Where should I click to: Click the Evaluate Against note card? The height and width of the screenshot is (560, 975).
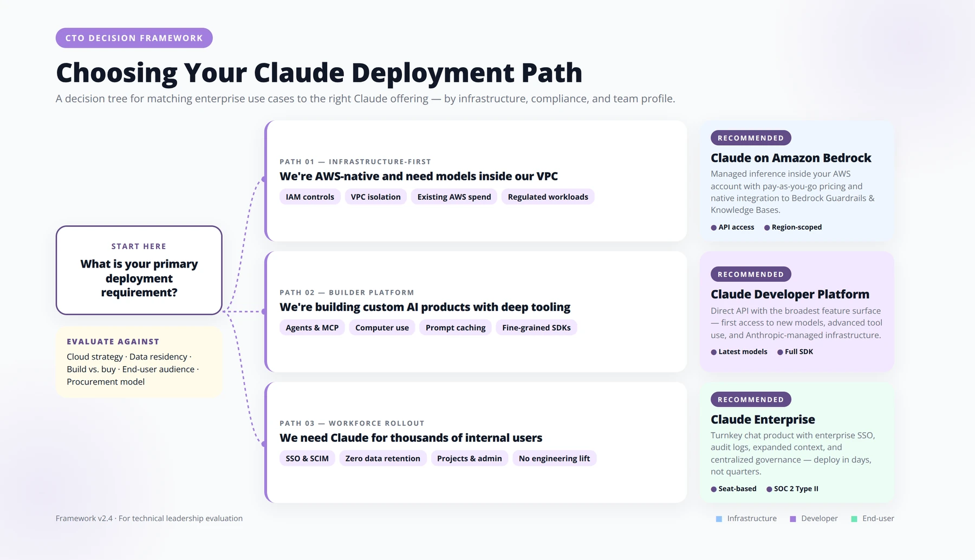pyautogui.click(x=139, y=362)
